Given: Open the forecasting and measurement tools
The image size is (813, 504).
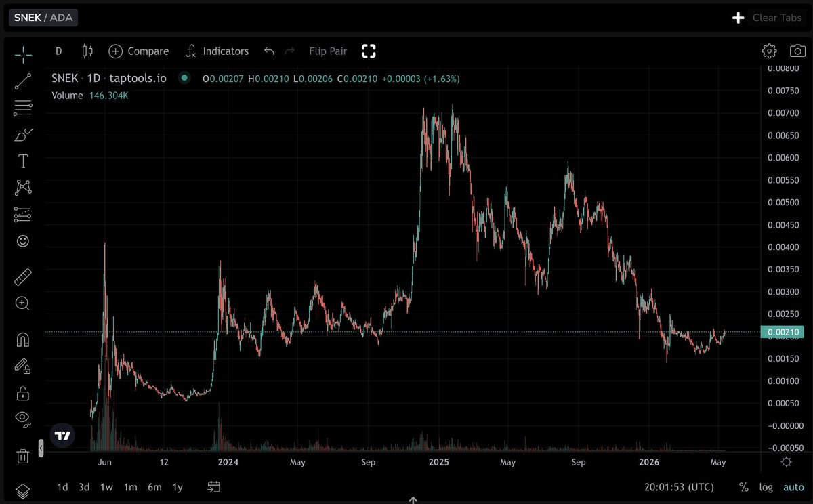Looking at the screenshot, I should click(23, 215).
